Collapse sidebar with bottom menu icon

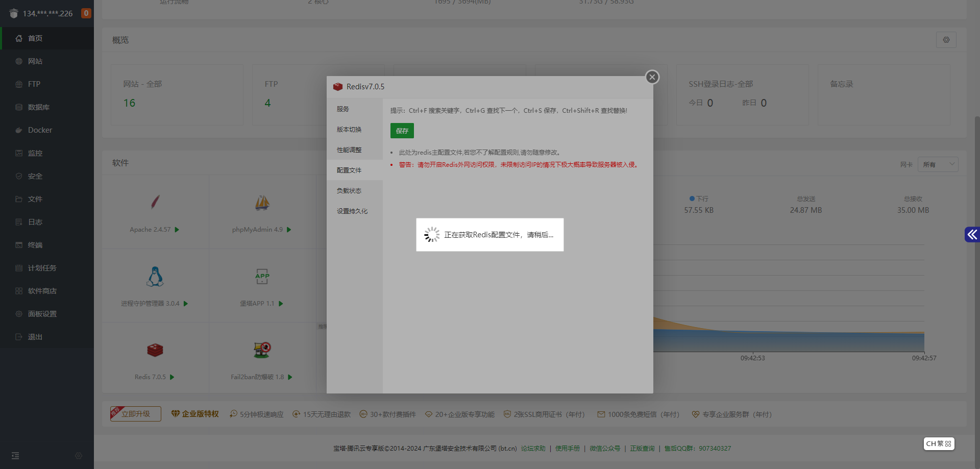(15, 456)
